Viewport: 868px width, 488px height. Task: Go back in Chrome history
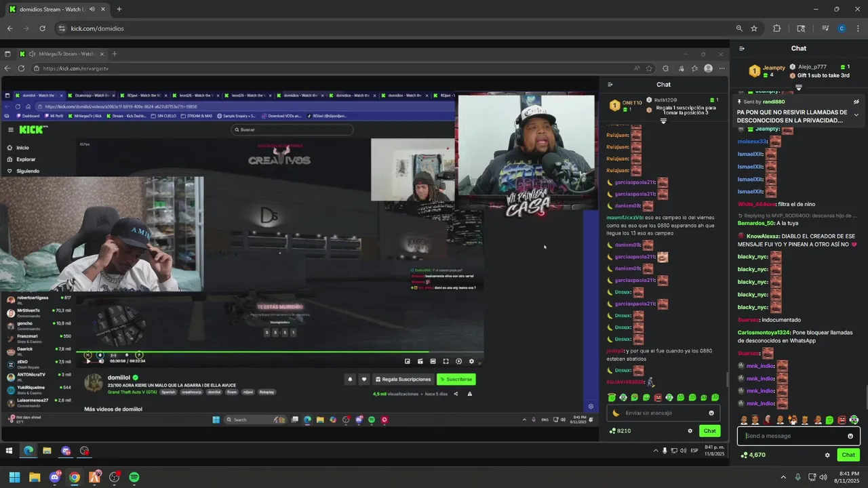pyautogui.click(x=9, y=28)
